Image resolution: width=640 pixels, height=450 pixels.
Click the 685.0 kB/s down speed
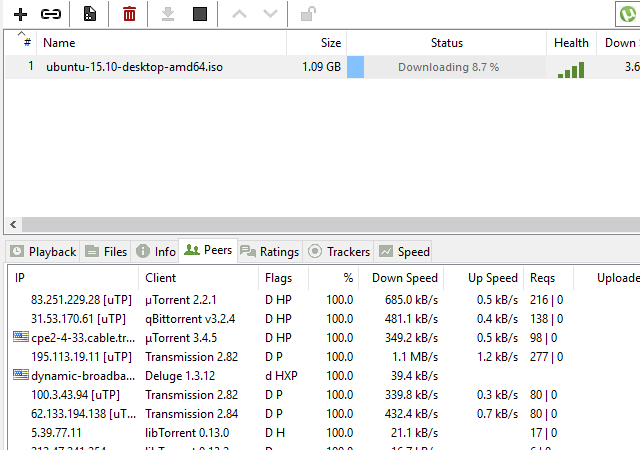(x=411, y=300)
